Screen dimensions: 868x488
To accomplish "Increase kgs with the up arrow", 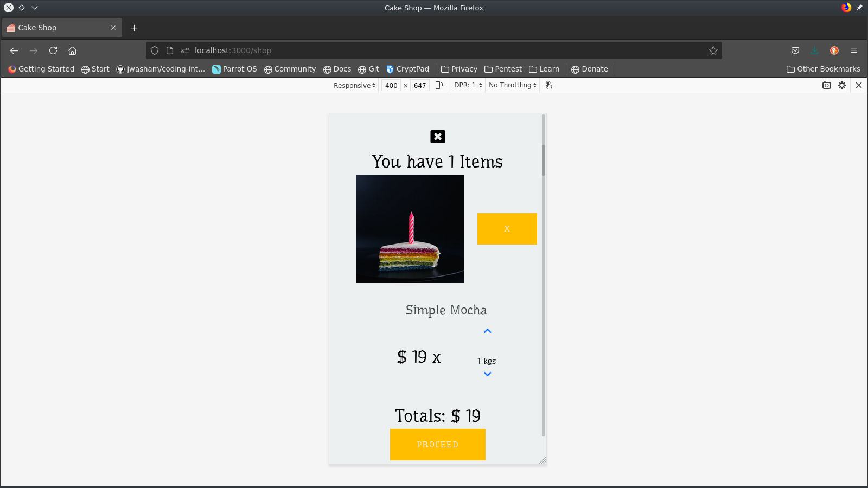I will click(x=487, y=331).
